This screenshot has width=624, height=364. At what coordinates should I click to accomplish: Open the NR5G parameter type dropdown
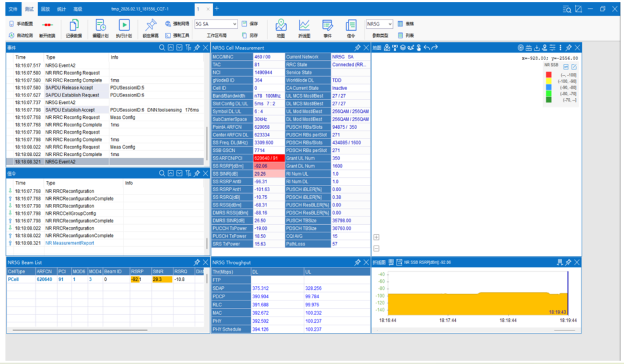coord(379,24)
